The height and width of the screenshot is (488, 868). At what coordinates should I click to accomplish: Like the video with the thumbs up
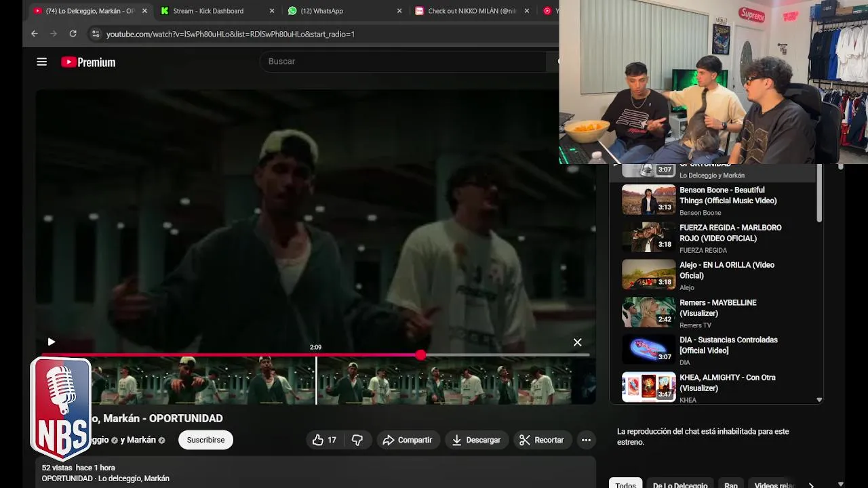[324, 440]
